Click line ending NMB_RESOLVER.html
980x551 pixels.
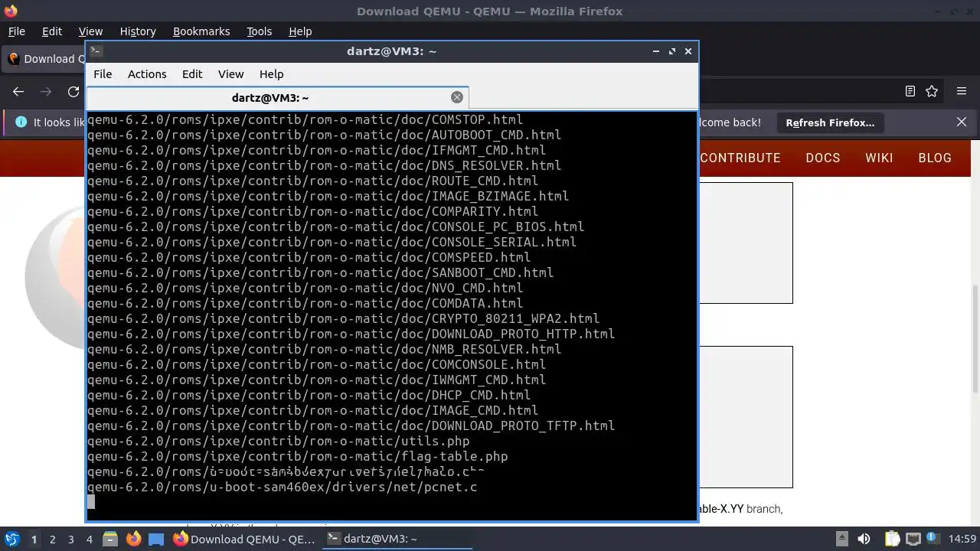point(324,349)
